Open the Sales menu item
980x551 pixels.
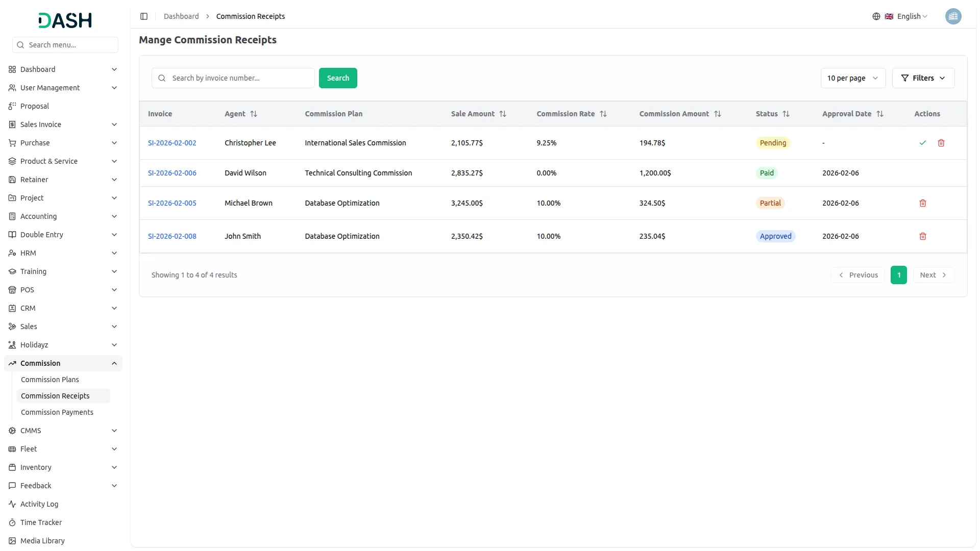[x=63, y=327]
